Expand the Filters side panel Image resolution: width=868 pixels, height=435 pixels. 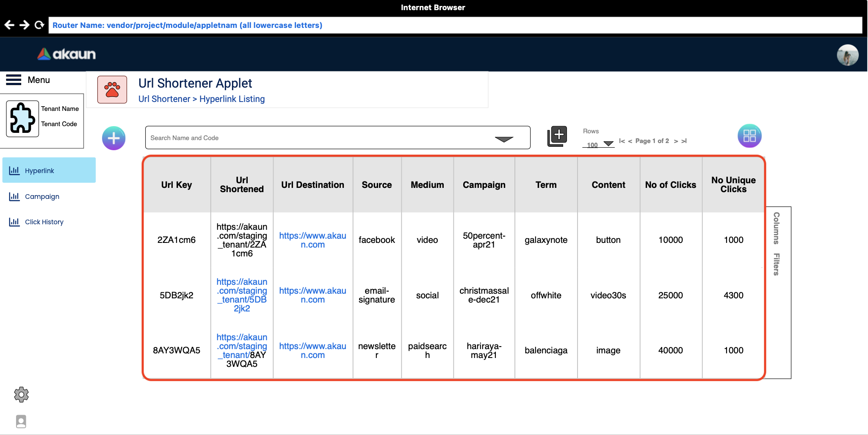(x=776, y=264)
